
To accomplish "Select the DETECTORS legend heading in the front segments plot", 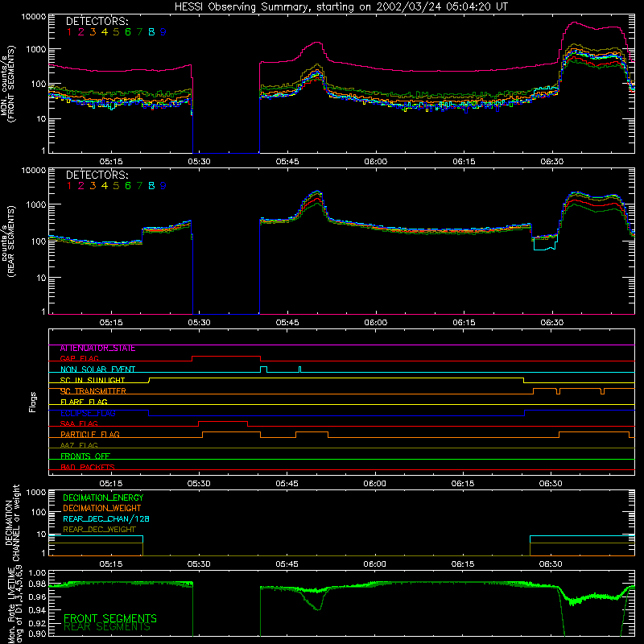I will (97, 21).
